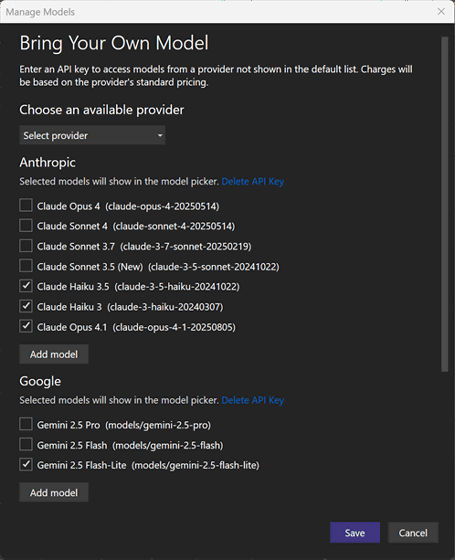Click Delete API Key under Google
This screenshot has width=455, height=560.
252,400
